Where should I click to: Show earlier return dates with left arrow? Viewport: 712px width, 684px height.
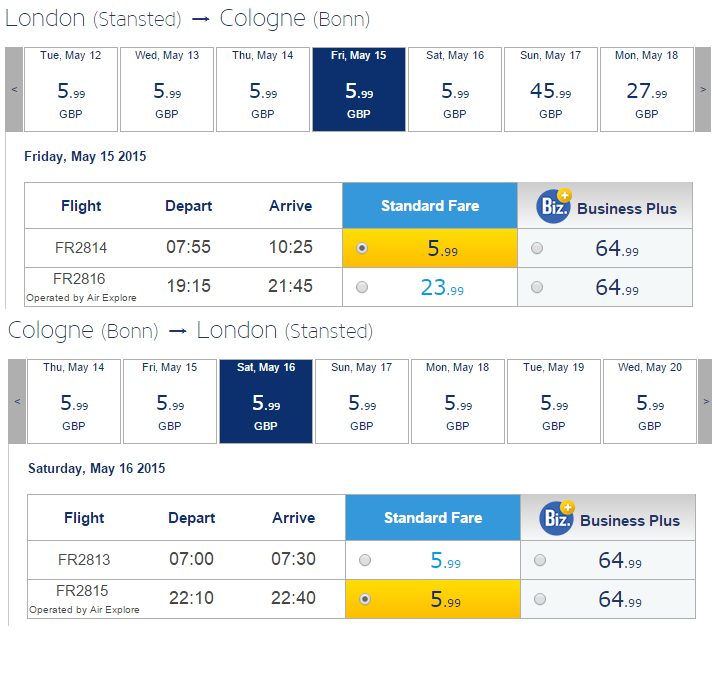[17, 401]
